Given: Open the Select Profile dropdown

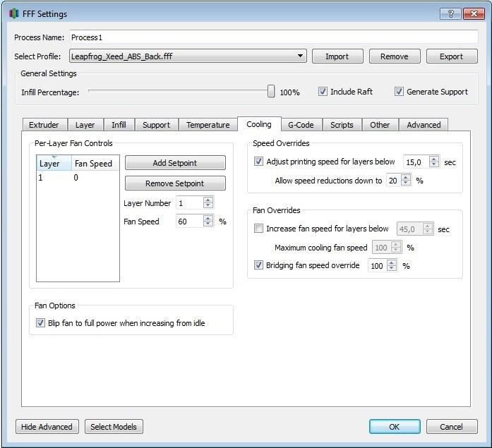Looking at the screenshot, I should tap(188, 56).
